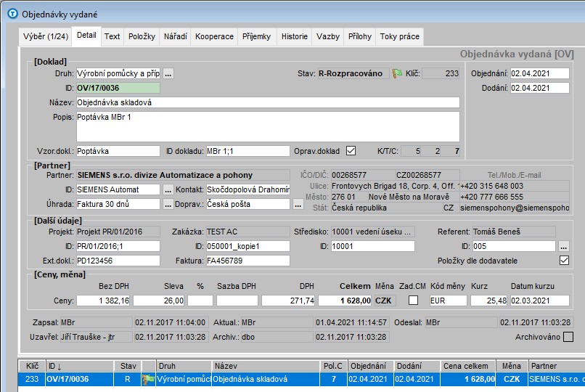This screenshot has width=585, height=392.
Task: Click the green flag icon beside Stav
Action: [x=397, y=73]
